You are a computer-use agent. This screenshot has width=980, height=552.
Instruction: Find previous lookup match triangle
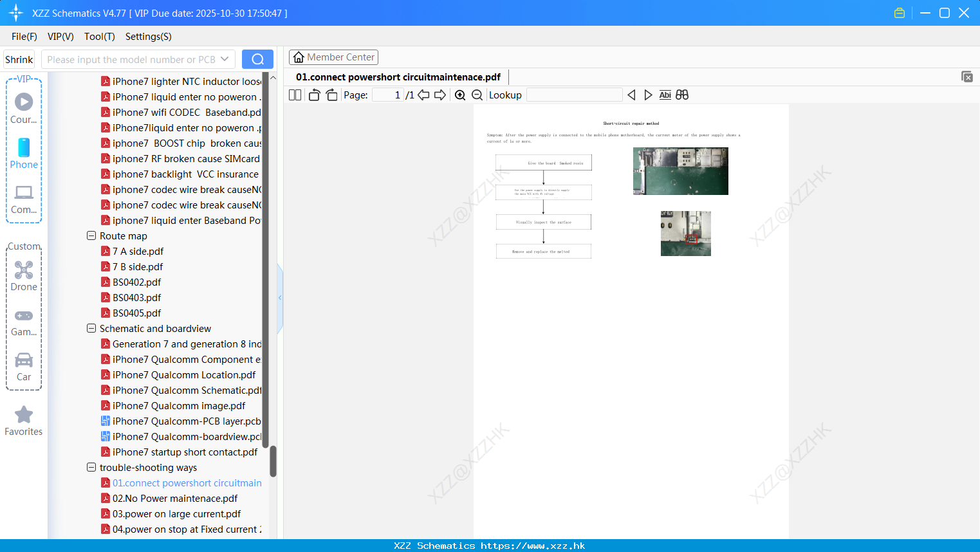pyautogui.click(x=631, y=95)
